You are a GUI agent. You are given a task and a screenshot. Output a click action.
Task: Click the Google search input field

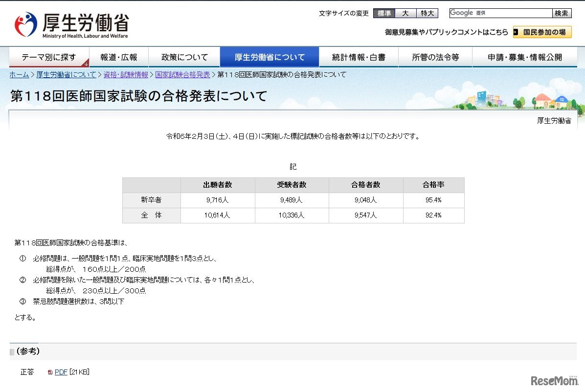[500, 13]
